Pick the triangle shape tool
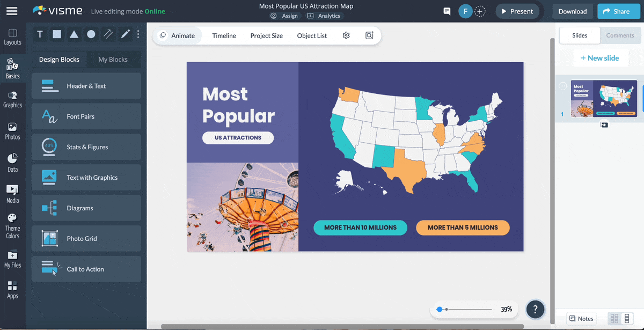 (x=74, y=34)
